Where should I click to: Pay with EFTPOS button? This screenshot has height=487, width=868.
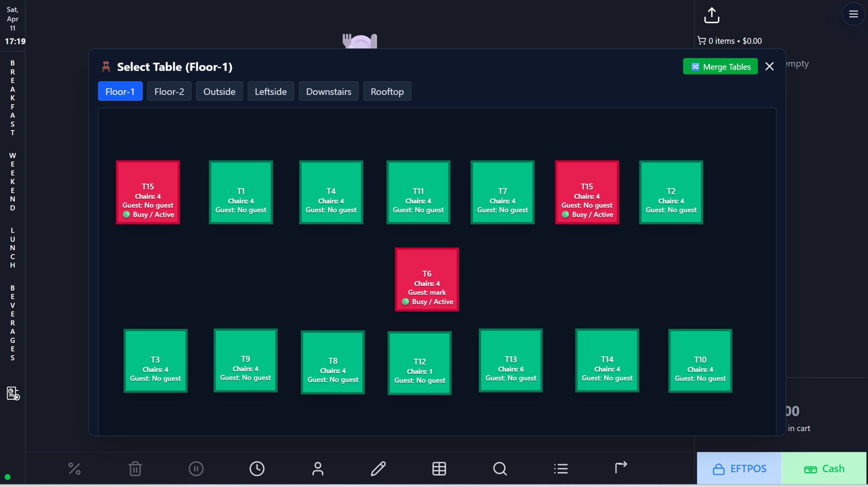(x=739, y=468)
